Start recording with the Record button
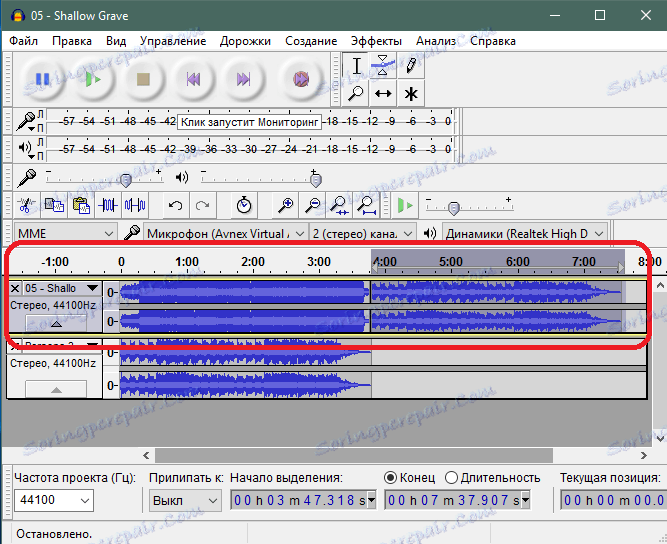Screen dimensions: 667x544 (x=300, y=79)
